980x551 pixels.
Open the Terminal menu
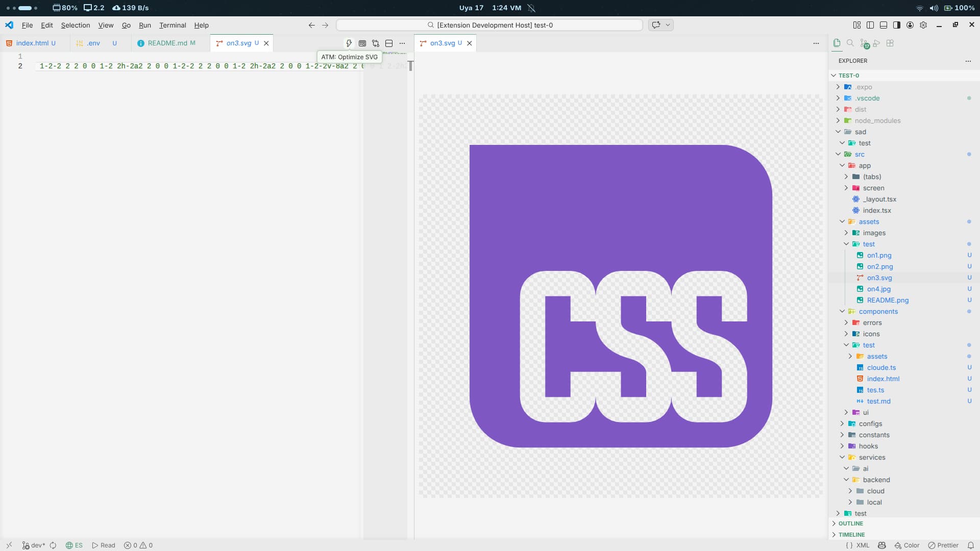click(x=173, y=25)
